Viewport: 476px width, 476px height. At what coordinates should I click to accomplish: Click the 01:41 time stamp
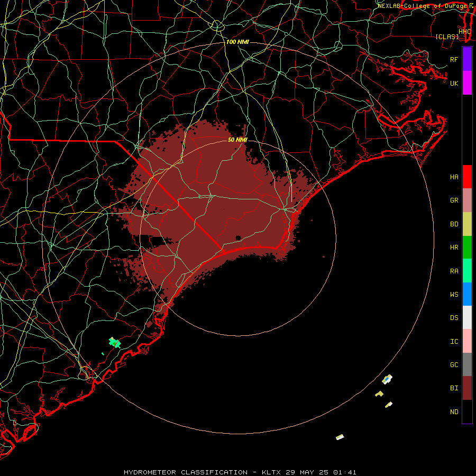point(344,472)
